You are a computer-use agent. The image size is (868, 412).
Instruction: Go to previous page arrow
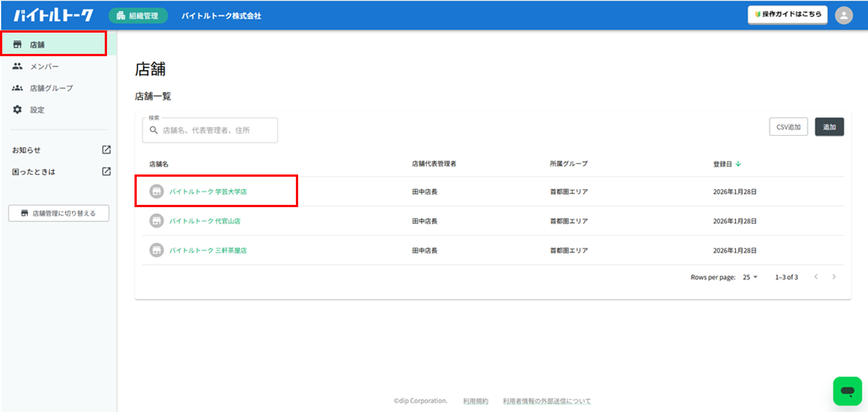816,277
